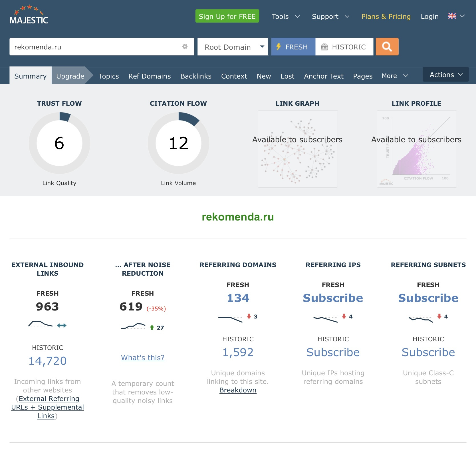
Task: Open the Actions dropdown
Action: [446, 75]
